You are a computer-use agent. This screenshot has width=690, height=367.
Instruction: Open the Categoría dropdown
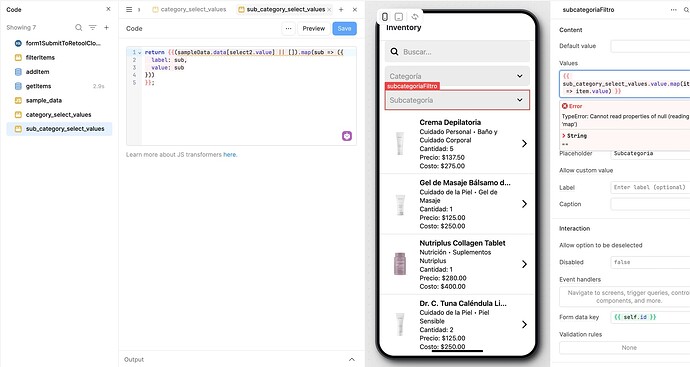(x=457, y=76)
